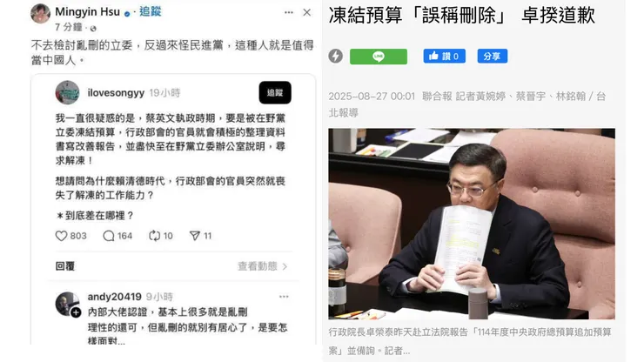Expand 查看動態 with the chevron
This screenshot has width=644, height=362.
[x=263, y=266]
